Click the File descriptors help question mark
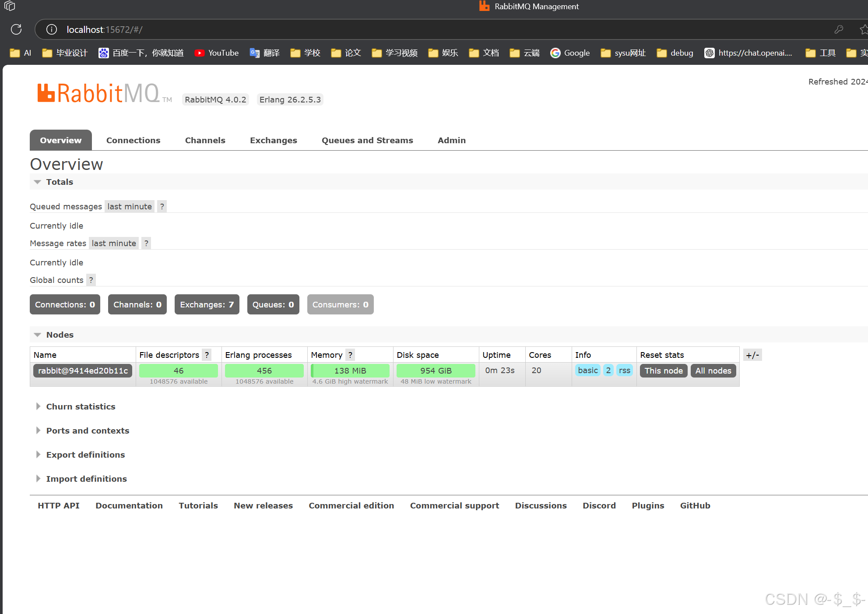The image size is (868, 614). pos(207,355)
